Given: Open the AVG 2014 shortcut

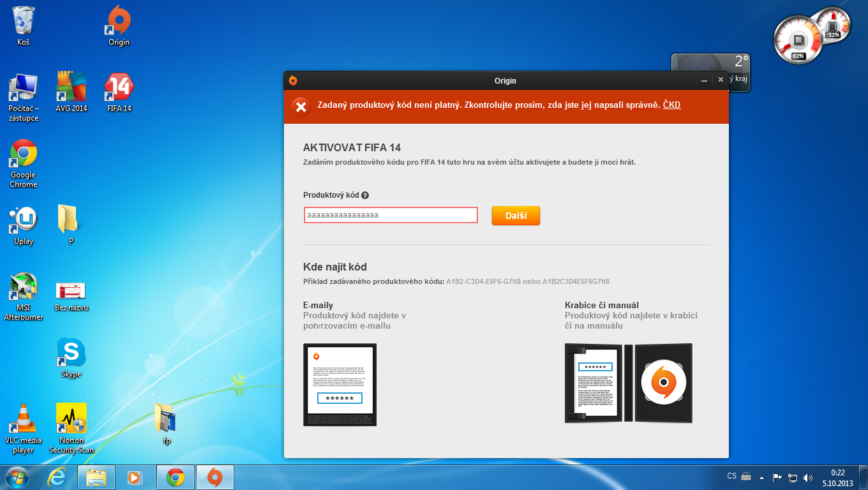Looking at the screenshot, I should [71, 93].
